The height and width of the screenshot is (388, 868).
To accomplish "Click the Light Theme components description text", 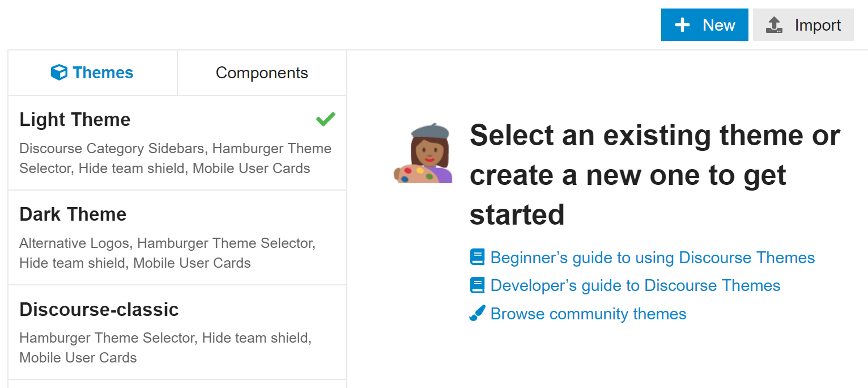I will 176,158.
